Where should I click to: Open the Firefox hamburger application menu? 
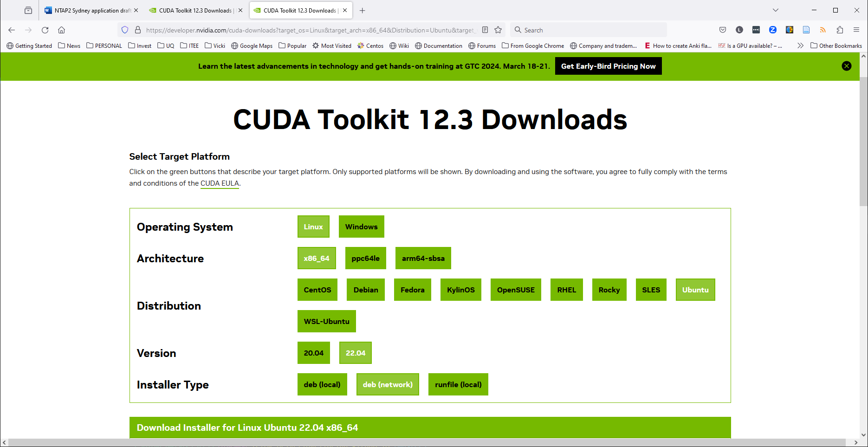click(x=856, y=30)
